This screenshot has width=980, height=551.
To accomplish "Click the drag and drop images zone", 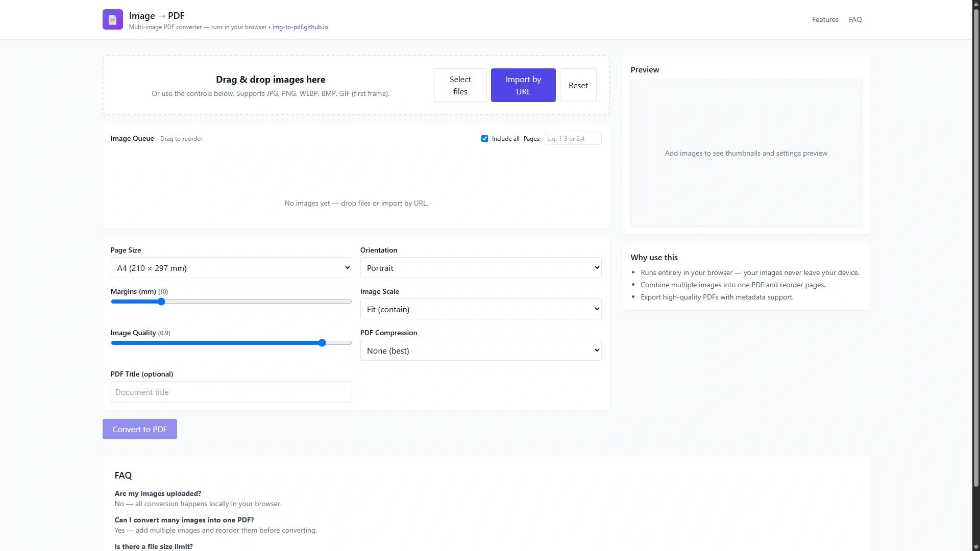I will 271,85.
